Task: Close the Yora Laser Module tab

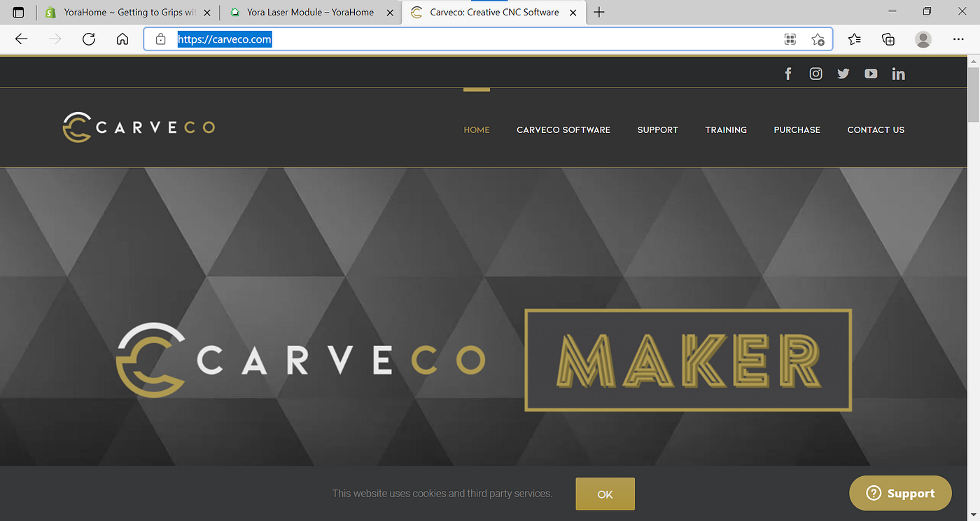Action: (390, 13)
